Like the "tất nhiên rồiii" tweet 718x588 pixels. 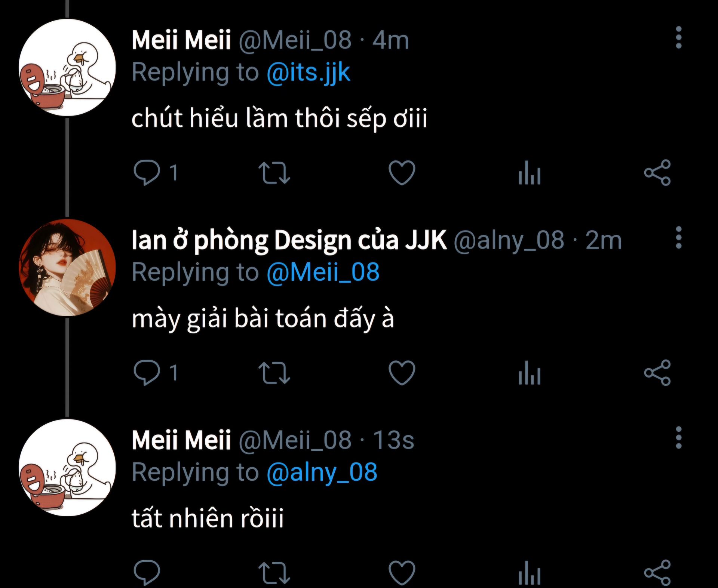tap(402, 573)
